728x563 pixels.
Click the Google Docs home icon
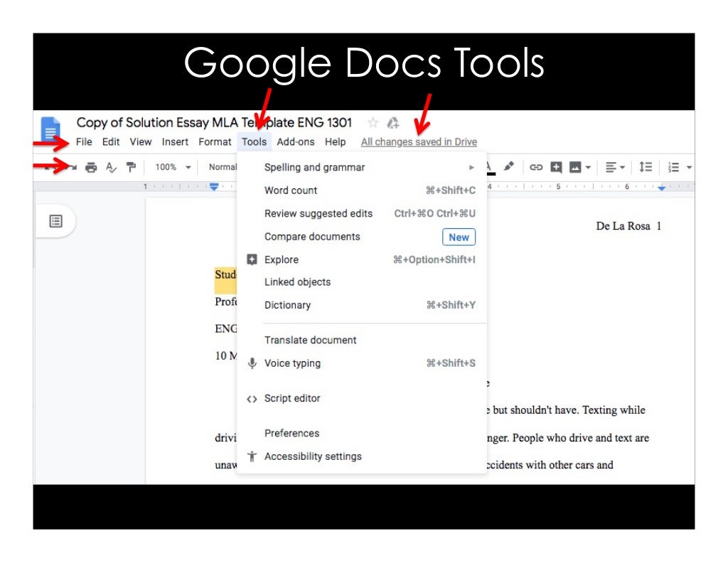[x=50, y=129]
